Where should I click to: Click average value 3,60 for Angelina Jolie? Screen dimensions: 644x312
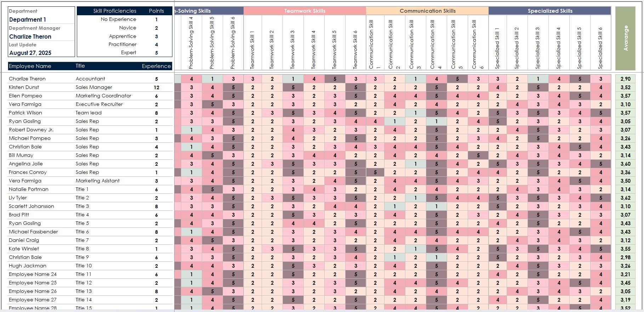pos(625,164)
